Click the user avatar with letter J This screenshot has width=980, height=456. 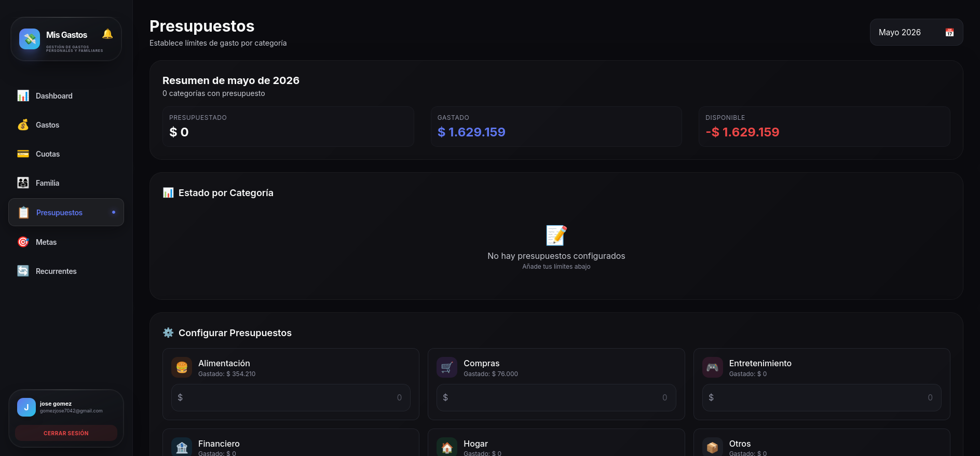click(x=26, y=407)
